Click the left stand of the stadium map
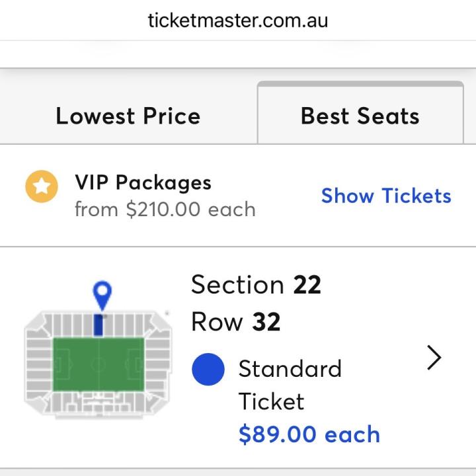This screenshot has width=476, height=476. click(x=39, y=364)
